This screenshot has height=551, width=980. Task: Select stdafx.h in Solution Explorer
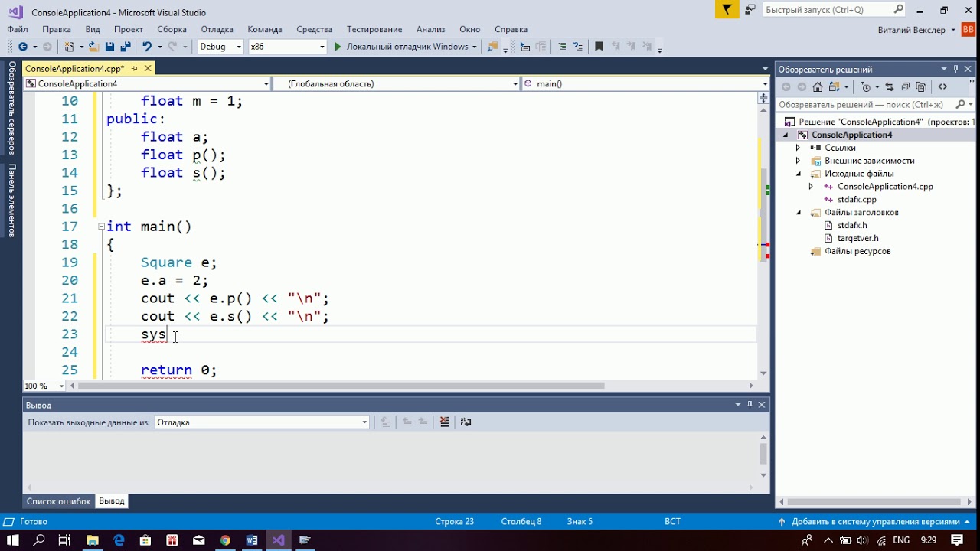click(851, 226)
